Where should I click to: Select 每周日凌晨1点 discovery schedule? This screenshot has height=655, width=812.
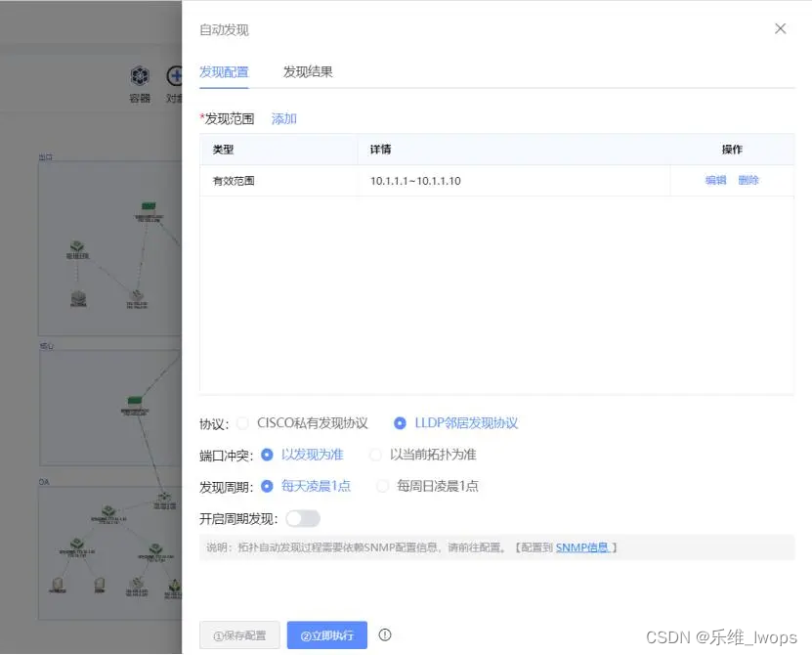point(381,486)
